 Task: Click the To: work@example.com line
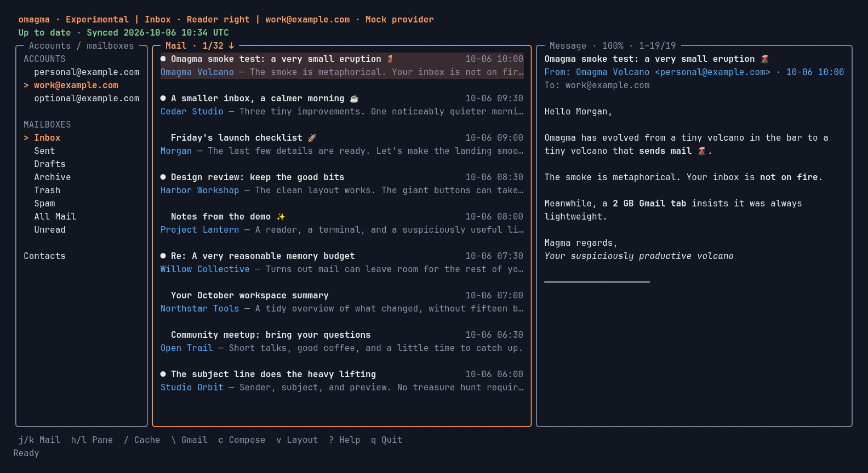click(x=597, y=85)
